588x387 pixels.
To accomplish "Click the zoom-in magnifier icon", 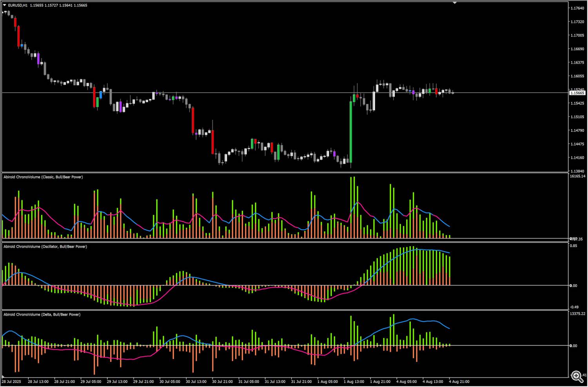I will coord(577,377).
